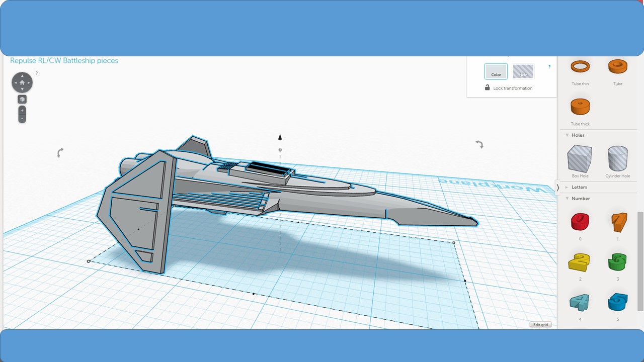Click the view cube fit-all icon
The height and width of the screenshot is (362, 644).
tap(22, 99)
